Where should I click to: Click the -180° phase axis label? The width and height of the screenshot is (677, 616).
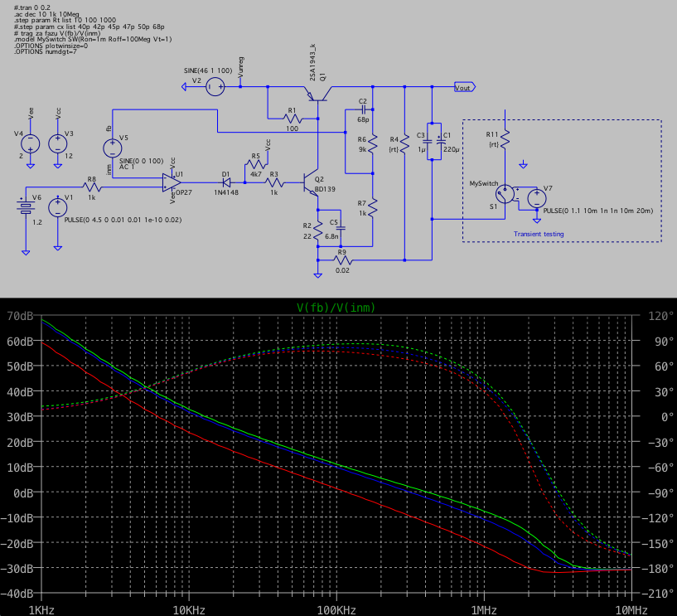(x=658, y=569)
